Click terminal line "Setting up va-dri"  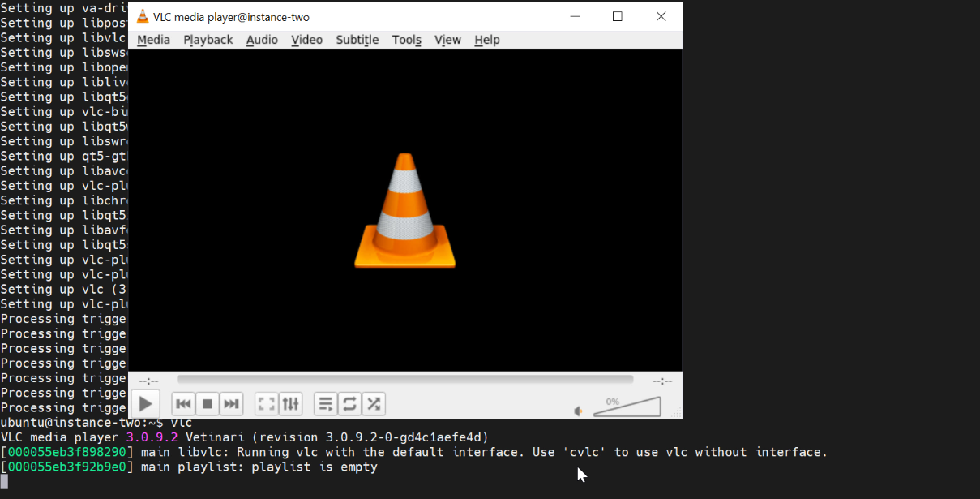(64, 8)
